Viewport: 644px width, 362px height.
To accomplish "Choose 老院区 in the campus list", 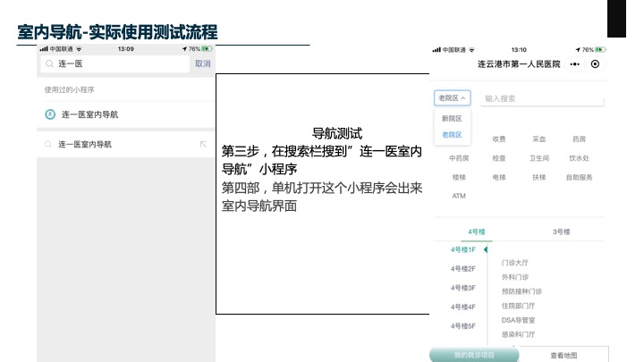I will (x=452, y=135).
